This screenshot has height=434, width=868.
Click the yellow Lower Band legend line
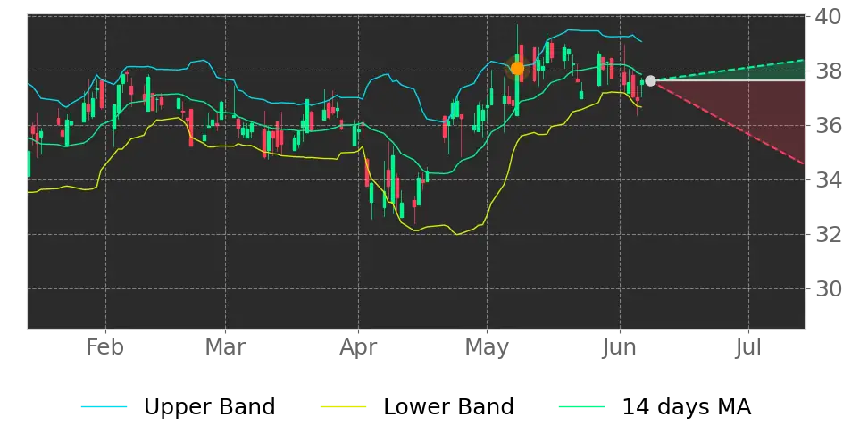(343, 407)
